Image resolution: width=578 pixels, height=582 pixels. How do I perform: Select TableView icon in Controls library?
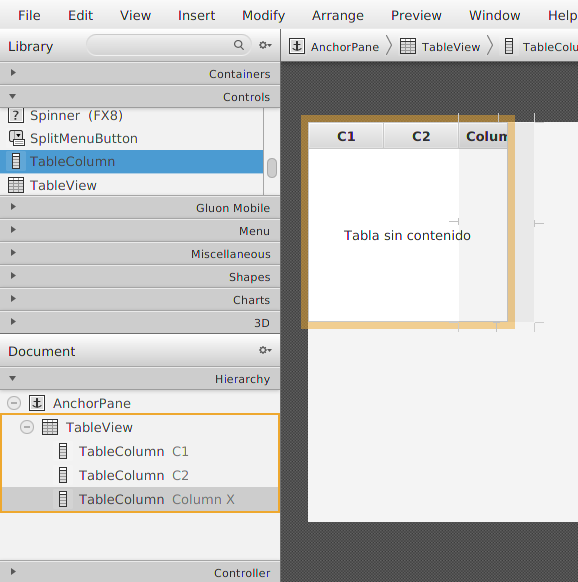[16, 185]
